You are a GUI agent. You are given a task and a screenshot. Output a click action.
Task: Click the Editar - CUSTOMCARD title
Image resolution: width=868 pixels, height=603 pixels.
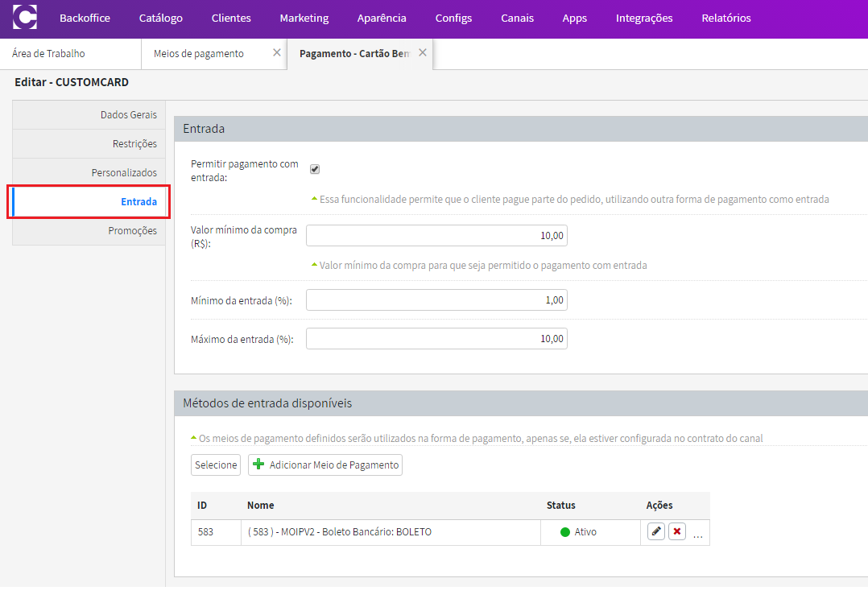point(72,82)
